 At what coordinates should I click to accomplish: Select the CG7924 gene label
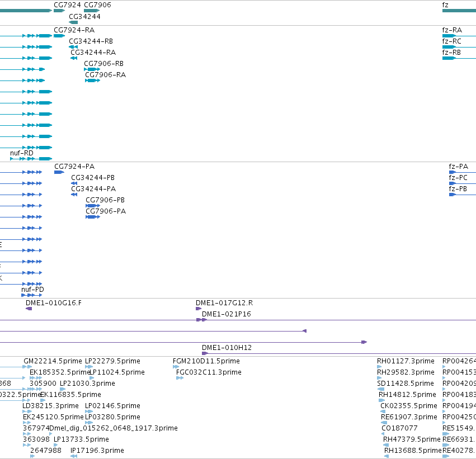pyautogui.click(x=67, y=5)
